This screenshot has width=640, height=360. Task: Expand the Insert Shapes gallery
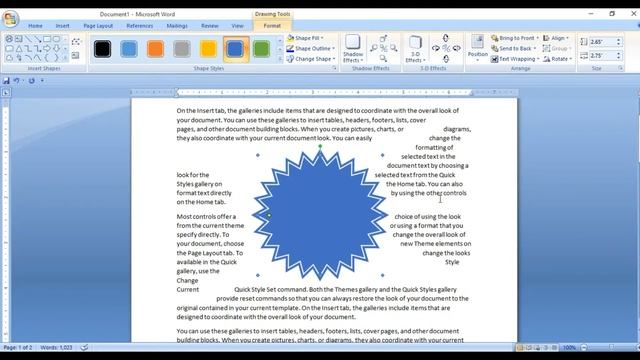click(x=65, y=58)
